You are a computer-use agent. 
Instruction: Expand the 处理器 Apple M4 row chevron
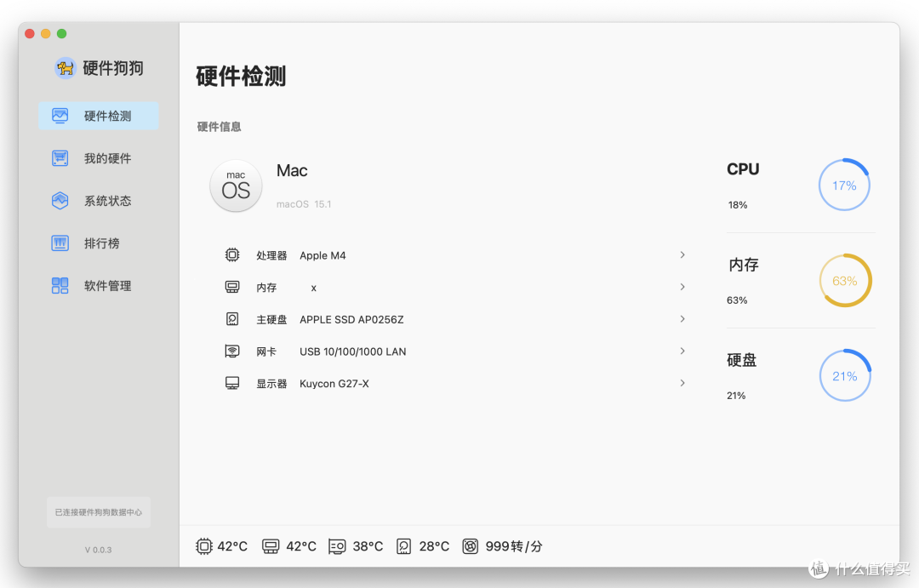tap(682, 255)
